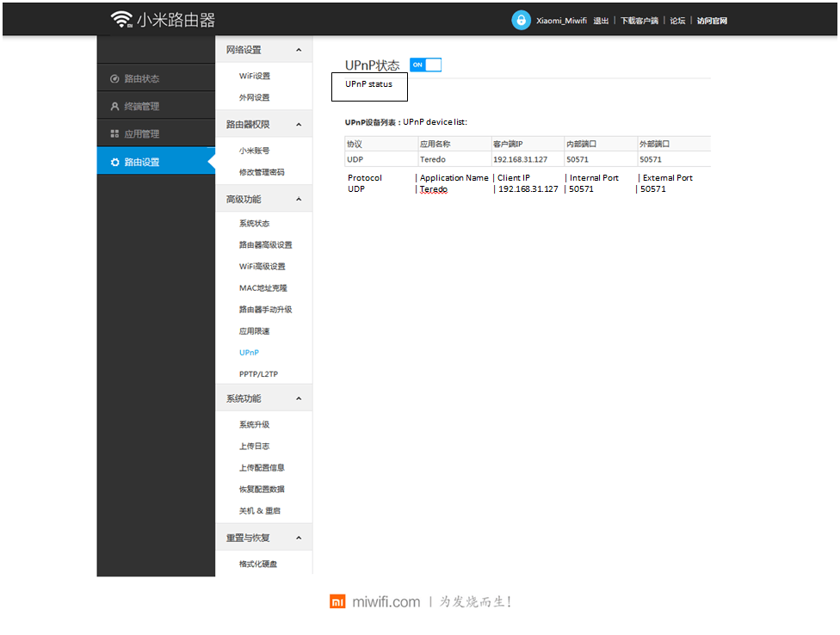Screen dimensions: 840x635
Task: Open 路由器手动升级 submenu item
Action: coord(266,310)
